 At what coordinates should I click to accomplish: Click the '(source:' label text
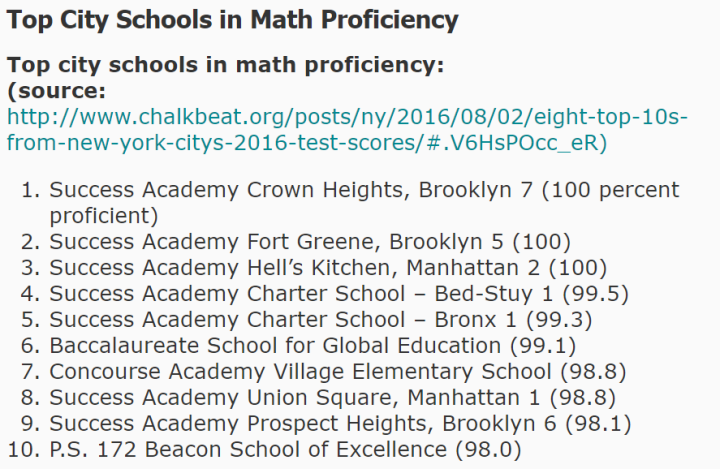pyautogui.click(x=56, y=92)
